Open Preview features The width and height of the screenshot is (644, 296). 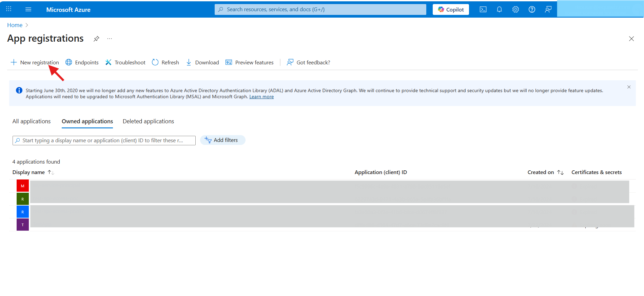coord(250,62)
